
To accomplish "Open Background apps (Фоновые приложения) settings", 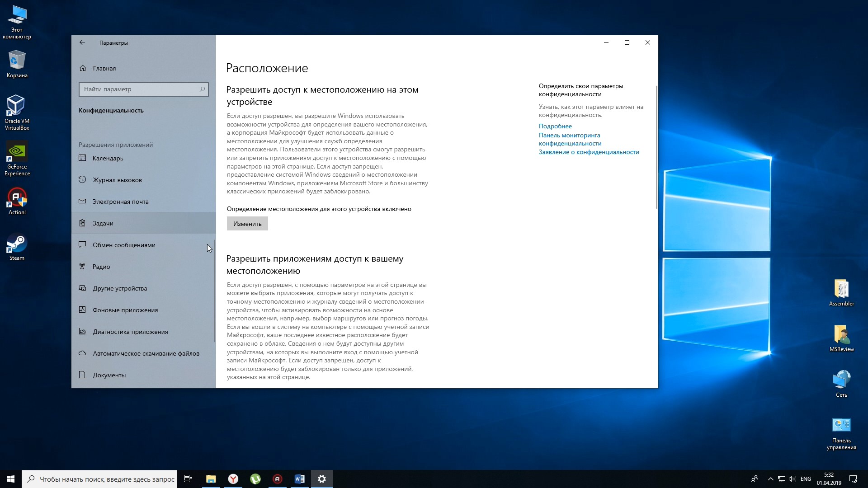I will (125, 310).
